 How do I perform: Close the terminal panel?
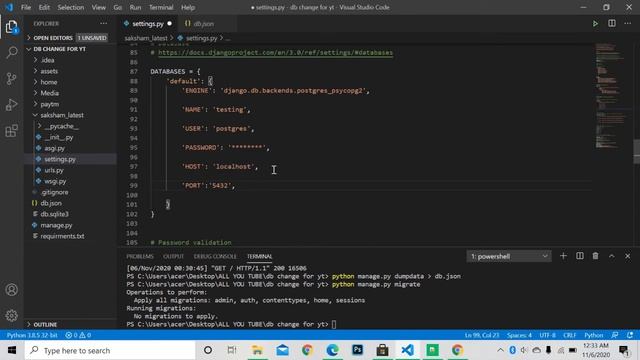point(627,256)
